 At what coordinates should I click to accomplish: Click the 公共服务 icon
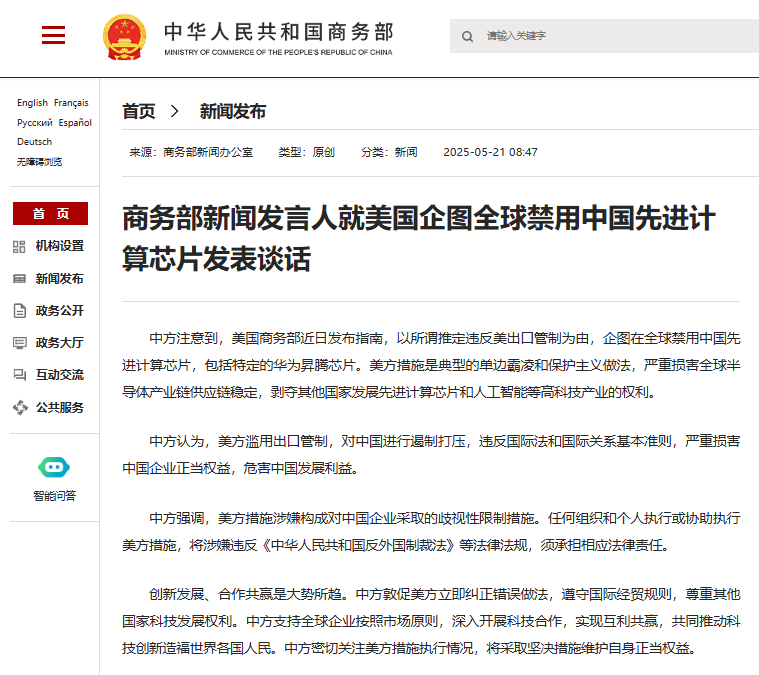pos(20,408)
